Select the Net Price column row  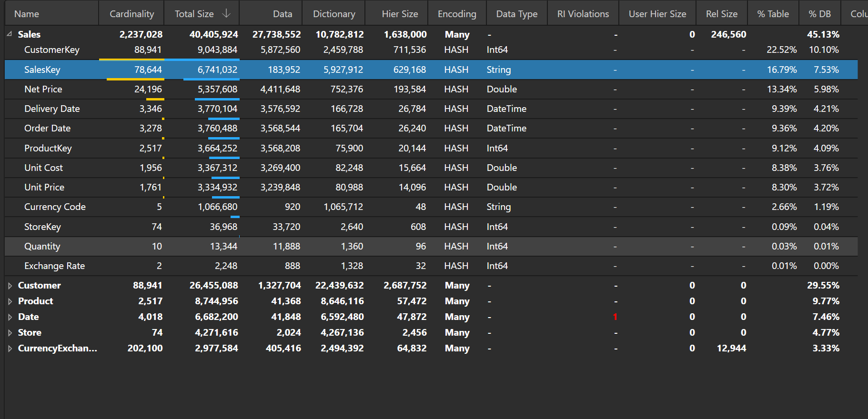pos(43,90)
